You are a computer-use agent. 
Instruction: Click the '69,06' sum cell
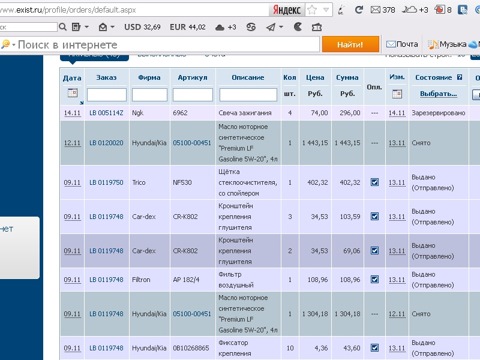tap(352, 250)
